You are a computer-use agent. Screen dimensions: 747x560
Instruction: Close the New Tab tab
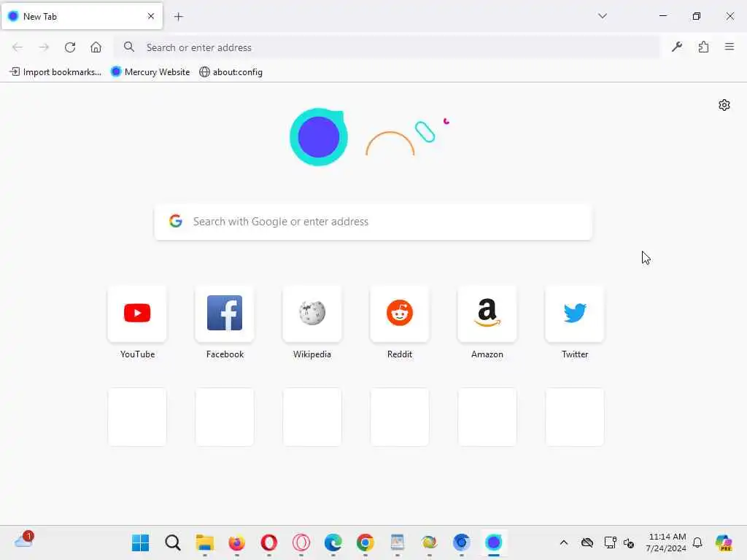tap(151, 16)
